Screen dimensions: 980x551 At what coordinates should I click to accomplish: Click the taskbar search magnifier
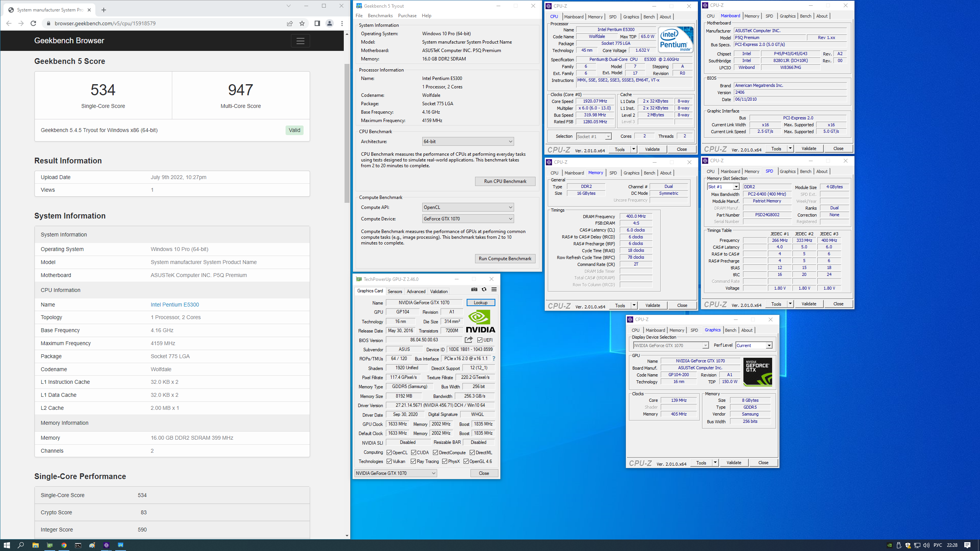pyautogui.click(x=21, y=545)
